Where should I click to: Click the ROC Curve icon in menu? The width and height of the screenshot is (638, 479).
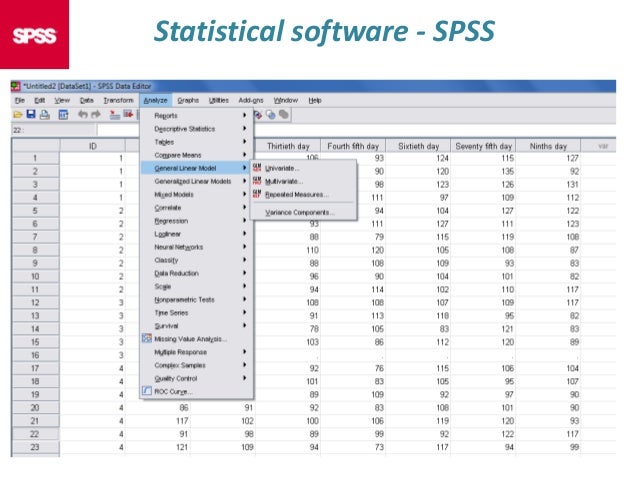pyautogui.click(x=147, y=391)
